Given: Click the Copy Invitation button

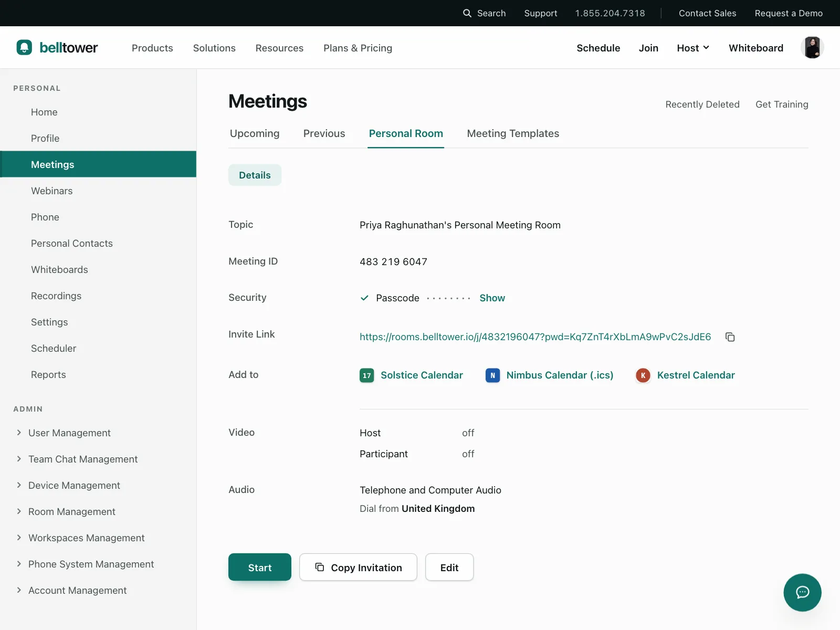Looking at the screenshot, I should (x=358, y=568).
